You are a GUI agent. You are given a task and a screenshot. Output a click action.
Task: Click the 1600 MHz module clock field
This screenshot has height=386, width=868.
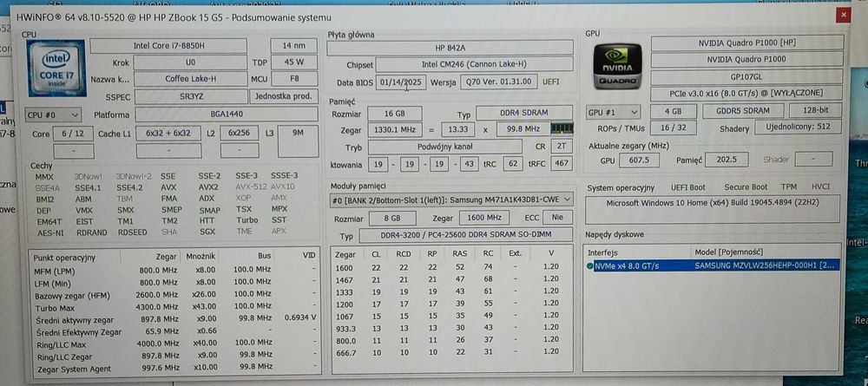coord(484,218)
